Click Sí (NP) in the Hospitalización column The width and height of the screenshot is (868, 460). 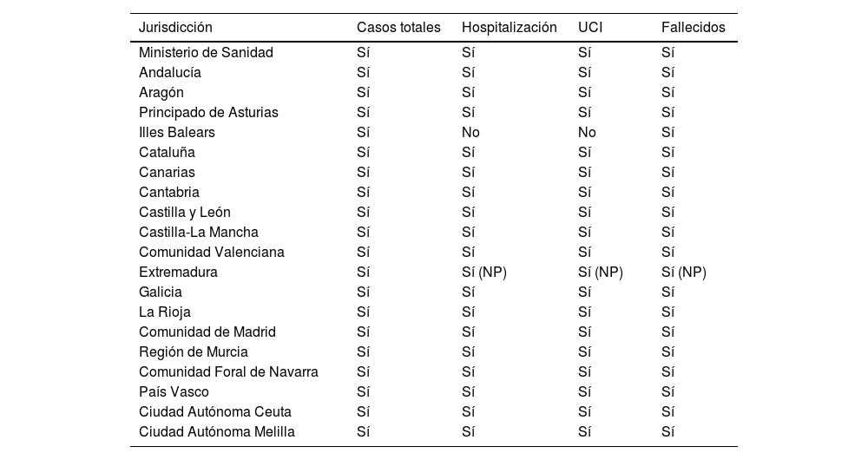[x=484, y=272]
